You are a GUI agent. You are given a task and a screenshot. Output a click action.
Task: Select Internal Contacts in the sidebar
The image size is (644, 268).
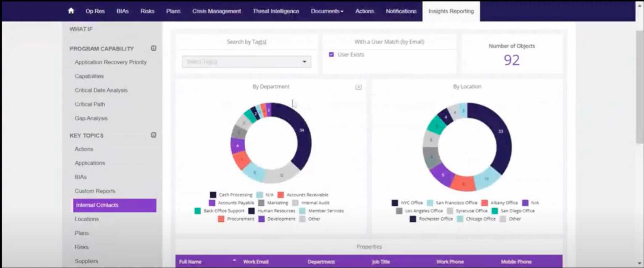pyautogui.click(x=115, y=205)
